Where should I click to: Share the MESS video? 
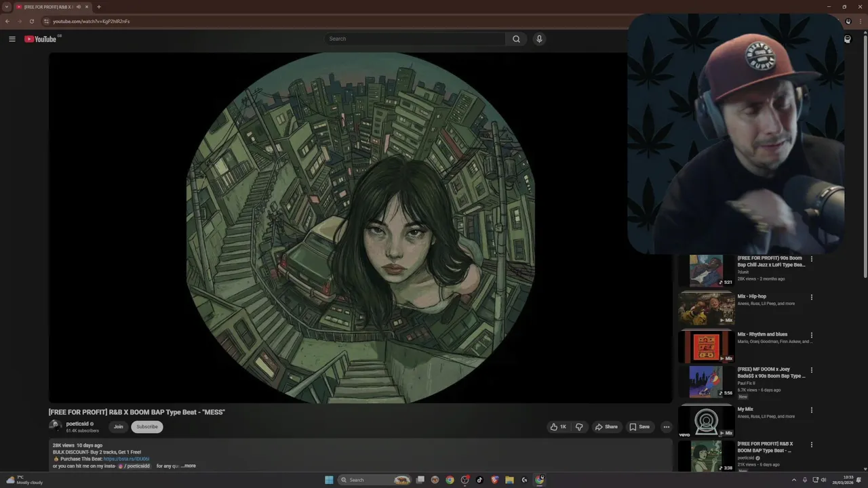pos(606,427)
